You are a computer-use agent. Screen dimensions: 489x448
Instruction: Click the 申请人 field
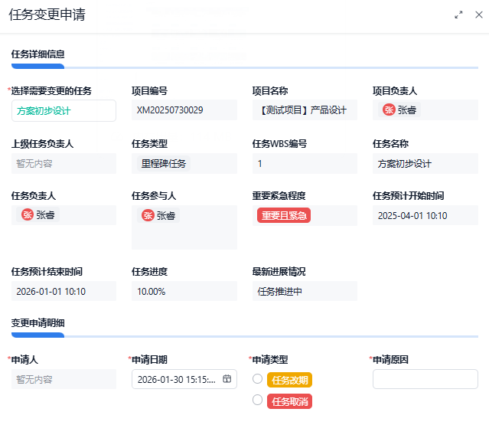pos(64,379)
